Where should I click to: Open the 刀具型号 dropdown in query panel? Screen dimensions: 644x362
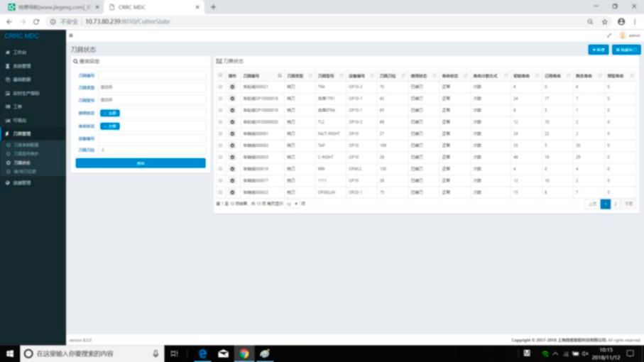(152, 100)
